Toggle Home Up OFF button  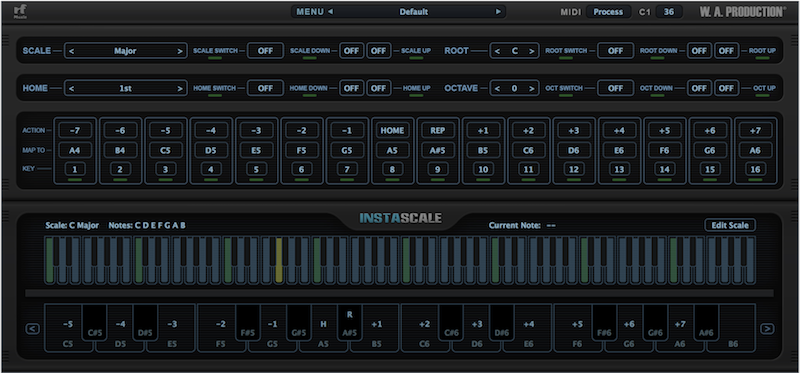(x=379, y=88)
